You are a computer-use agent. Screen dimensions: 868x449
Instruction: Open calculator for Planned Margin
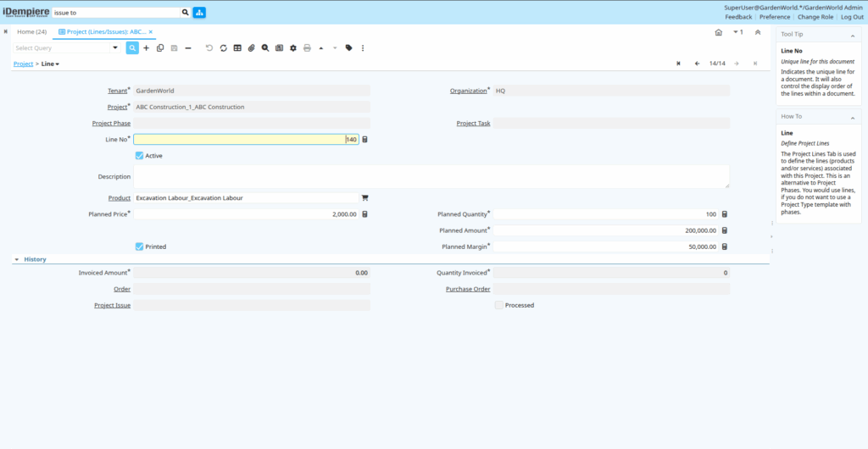click(x=725, y=247)
